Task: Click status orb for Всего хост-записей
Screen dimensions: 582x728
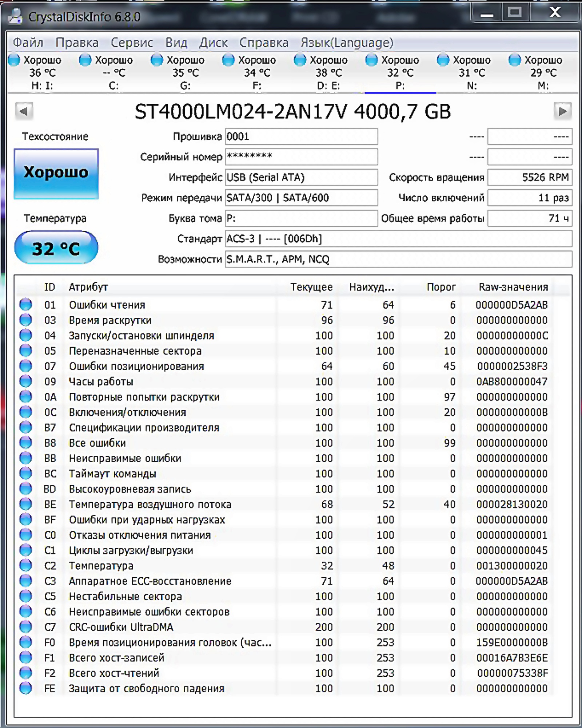Action: (x=25, y=657)
